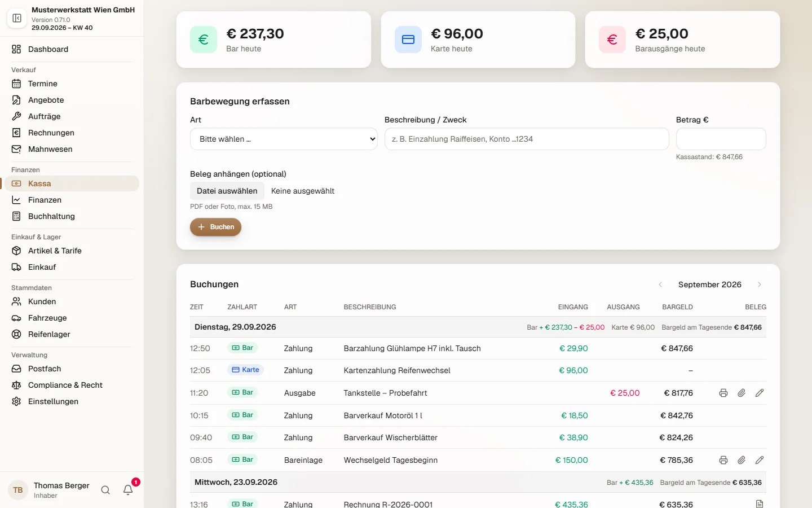
Task: Click the 'September 2026' month label
Action: [710, 284]
